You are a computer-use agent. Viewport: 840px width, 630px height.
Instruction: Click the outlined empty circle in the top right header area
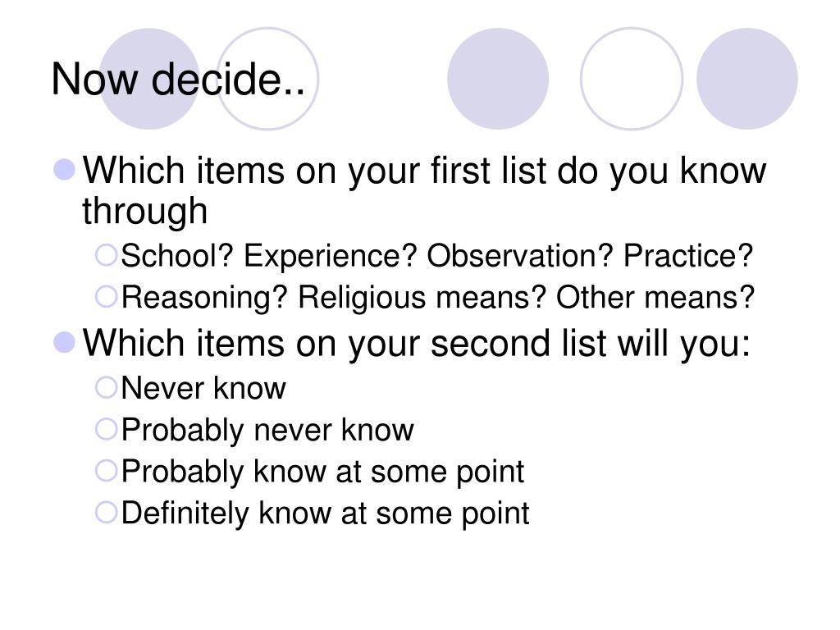(632, 79)
